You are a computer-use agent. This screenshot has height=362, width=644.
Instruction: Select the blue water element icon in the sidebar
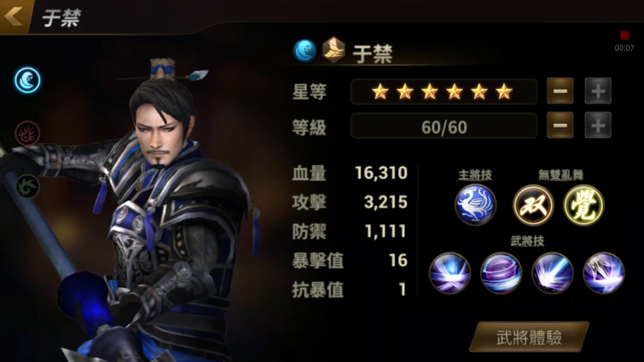(x=27, y=80)
